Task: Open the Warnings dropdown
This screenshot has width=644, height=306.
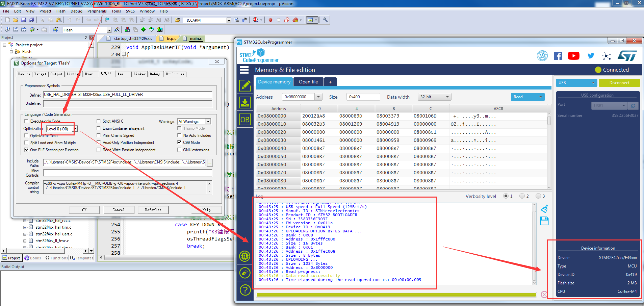Action: point(208,121)
